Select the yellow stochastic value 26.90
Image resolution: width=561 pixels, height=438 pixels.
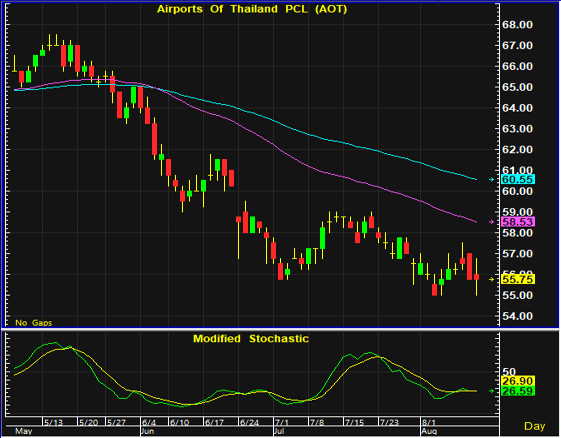tap(518, 381)
